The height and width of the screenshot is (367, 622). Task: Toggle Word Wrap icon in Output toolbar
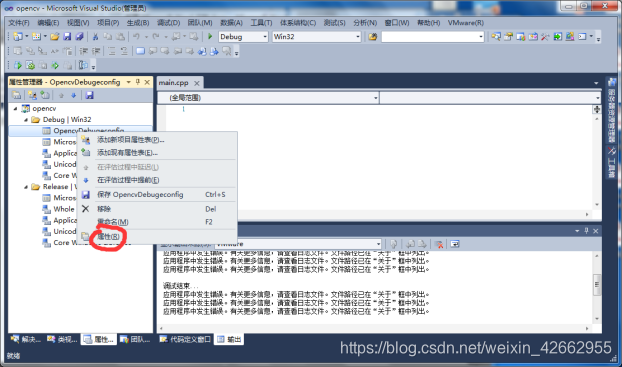(x=455, y=244)
